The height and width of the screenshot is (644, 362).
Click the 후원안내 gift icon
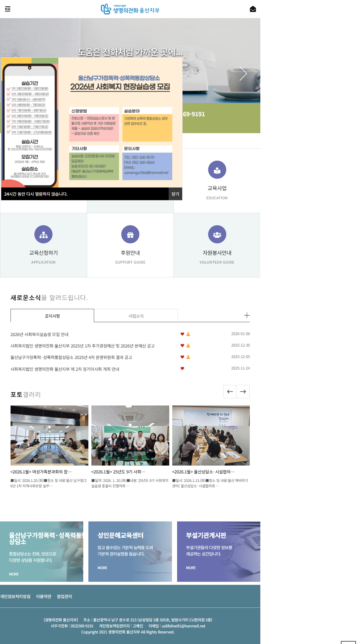(130, 234)
